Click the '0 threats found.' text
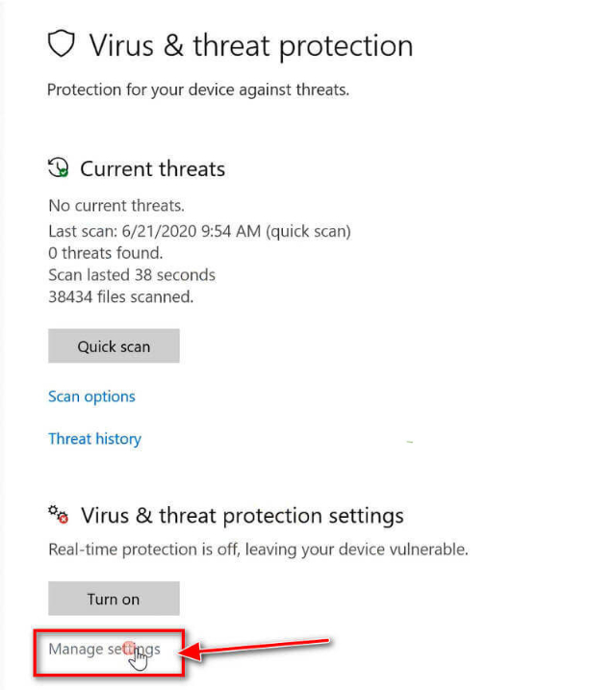The height and width of the screenshot is (690, 616). (x=106, y=253)
